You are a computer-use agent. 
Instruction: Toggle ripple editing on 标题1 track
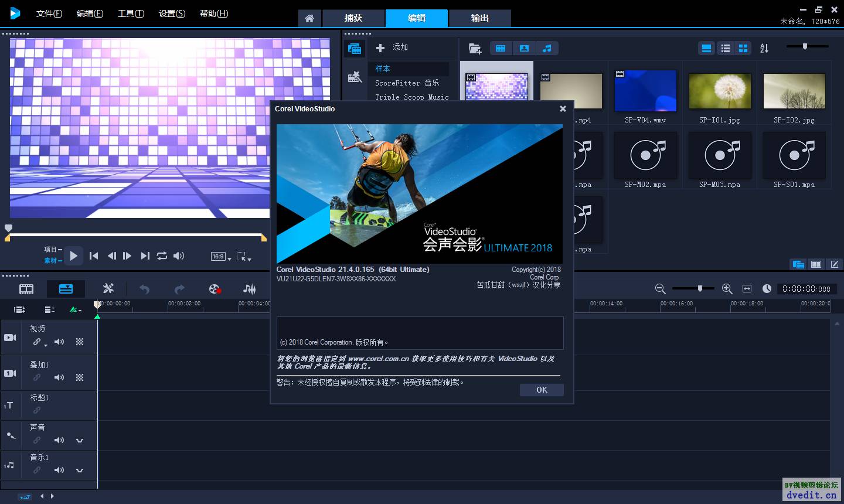point(37,410)
